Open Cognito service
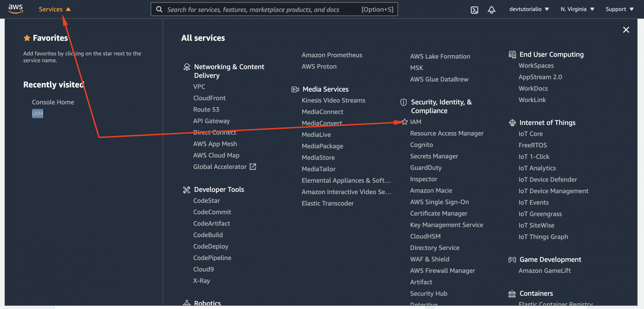This screenshot has height=309, width=644. (421, 145)
